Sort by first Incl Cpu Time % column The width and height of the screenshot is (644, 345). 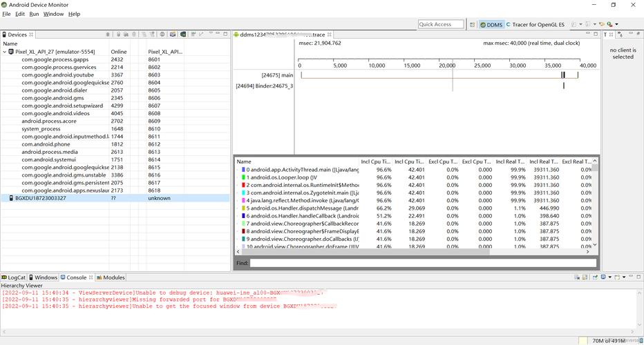[376, 161]
